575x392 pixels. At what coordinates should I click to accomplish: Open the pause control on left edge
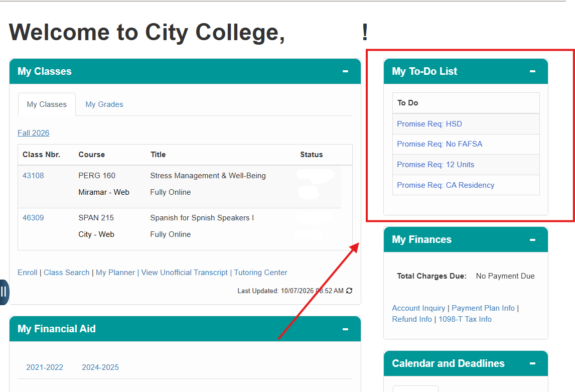[4, 292]
